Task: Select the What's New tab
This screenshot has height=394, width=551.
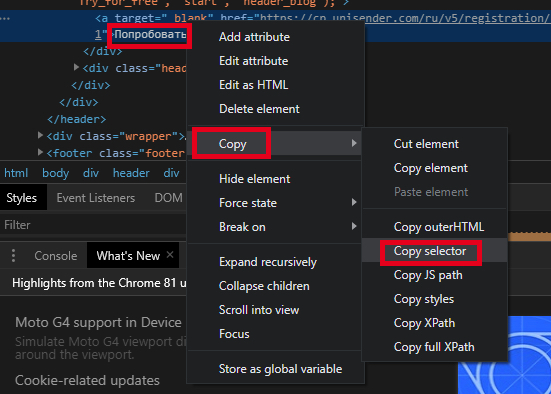Action: click(128, 256)
